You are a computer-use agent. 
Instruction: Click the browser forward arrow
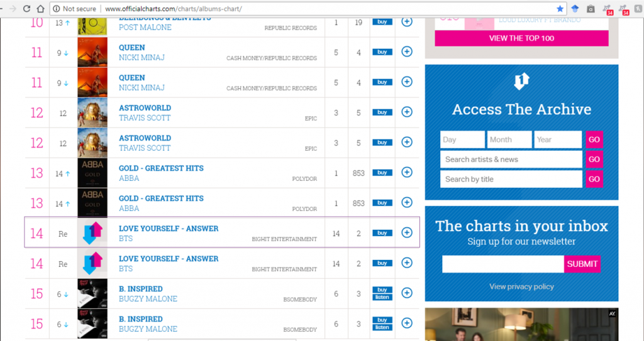13,9
